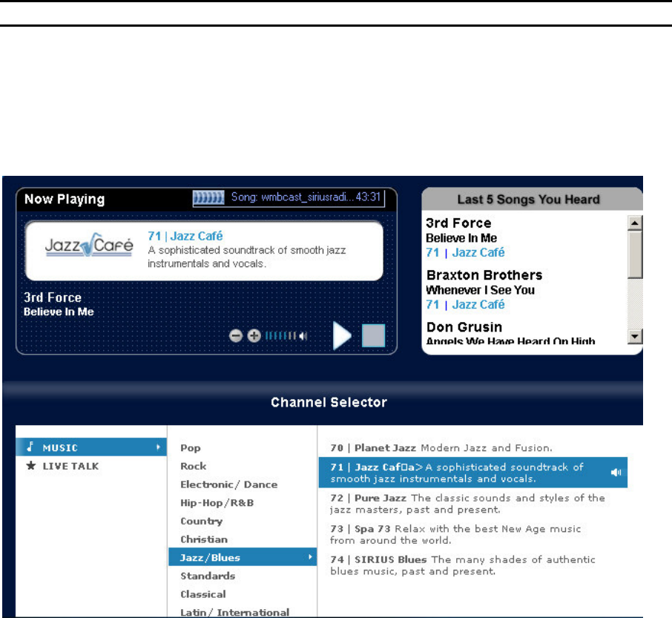Select the Jazz/Blues genre
Image resolution: width=672 pixels, height=618 pixels.
(x=243, y=557)
